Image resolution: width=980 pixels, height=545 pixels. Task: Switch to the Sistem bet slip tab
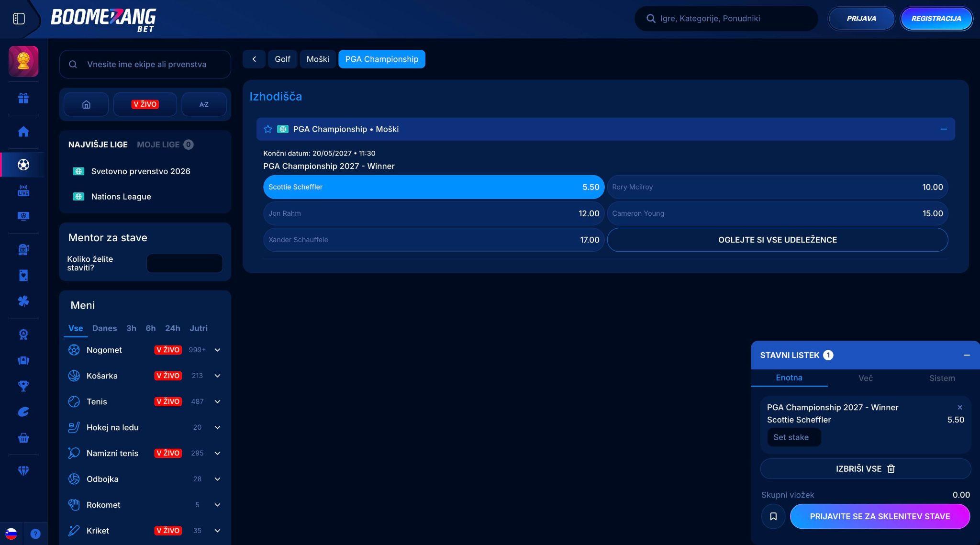(x=942, y=378)
